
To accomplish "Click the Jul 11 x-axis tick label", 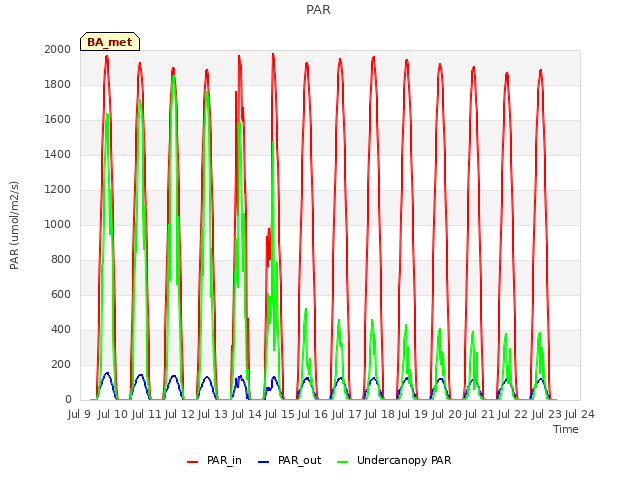I will pyautogui.click(x=146, y=414).
